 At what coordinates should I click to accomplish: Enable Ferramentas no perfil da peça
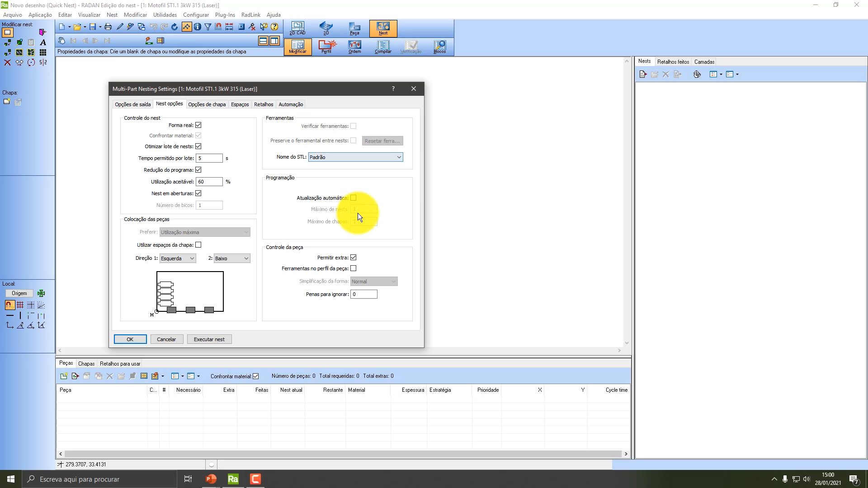tap(353, 268)
